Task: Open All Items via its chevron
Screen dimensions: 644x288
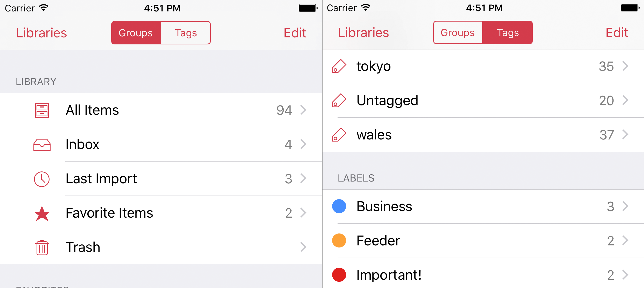Action: pos(303,110)
